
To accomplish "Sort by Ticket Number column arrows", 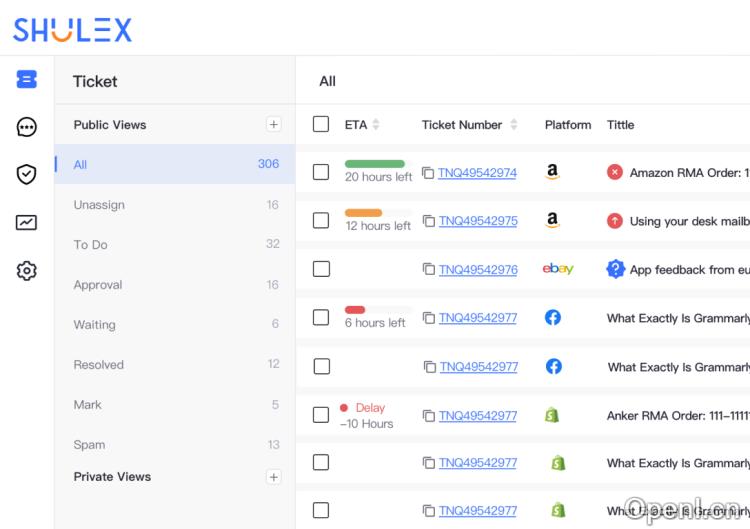I will pos(514,125).
